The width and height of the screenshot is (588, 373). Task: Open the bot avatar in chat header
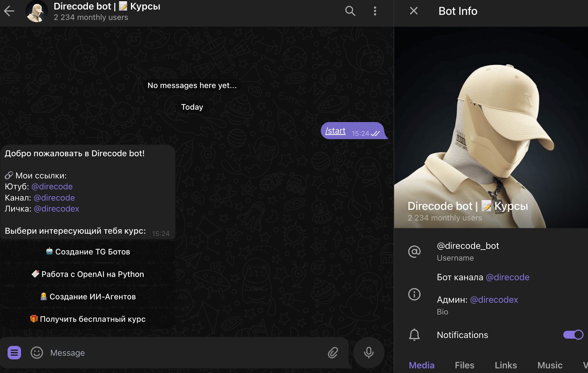pos(37,11)
